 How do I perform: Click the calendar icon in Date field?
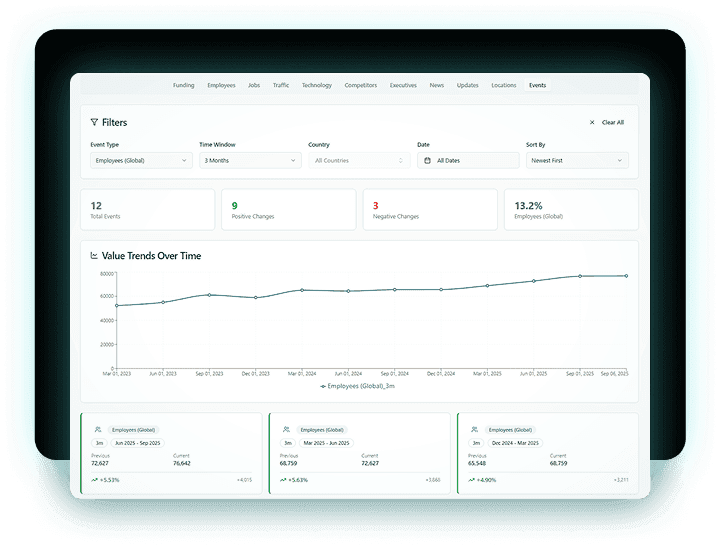point(428,160)
